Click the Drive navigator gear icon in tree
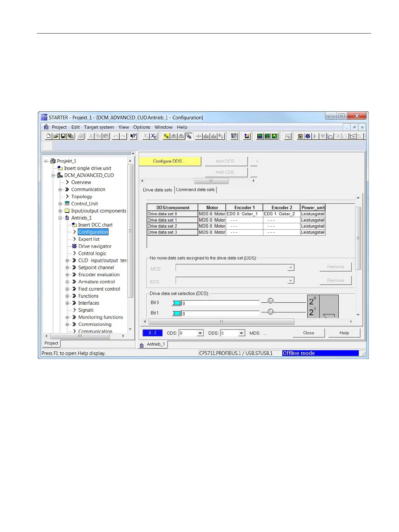The height and width of the screenshot is (532, 399). tap(74, 246)
